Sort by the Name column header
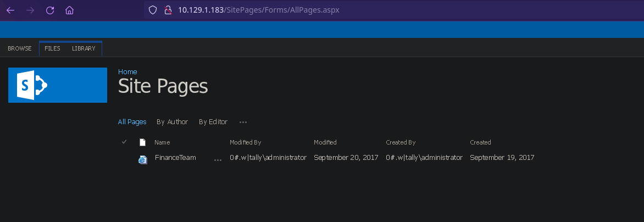The image size is (644, 222). pos(162,142)
